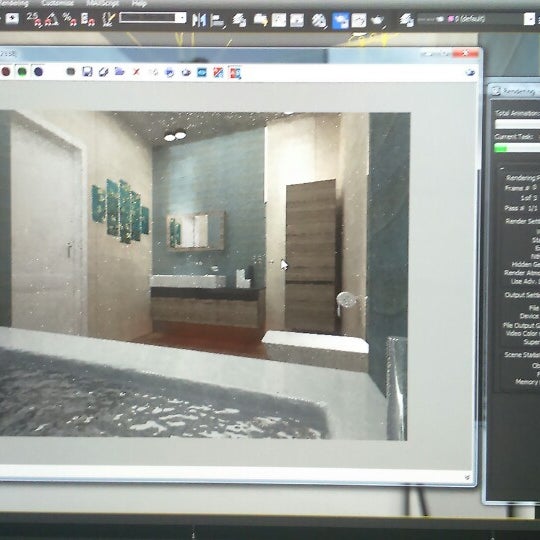Open the Material Editor
The width and height of the screenshot is (540, 540).
click(x=319, y=20)
